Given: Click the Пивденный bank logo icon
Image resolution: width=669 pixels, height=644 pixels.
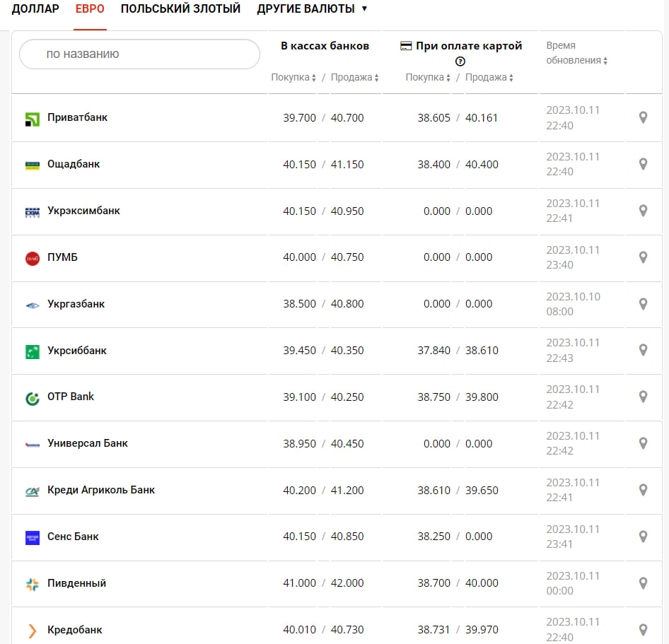Looking at the screenshot, I should [x=33, y=584].
